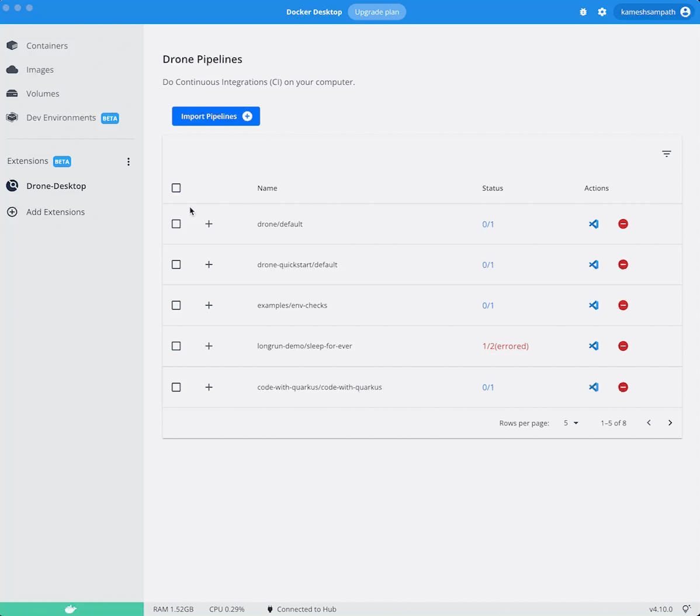Go to the next page of pipelines
This screenshot has height=616, width=700.
[x=670, y=423]
